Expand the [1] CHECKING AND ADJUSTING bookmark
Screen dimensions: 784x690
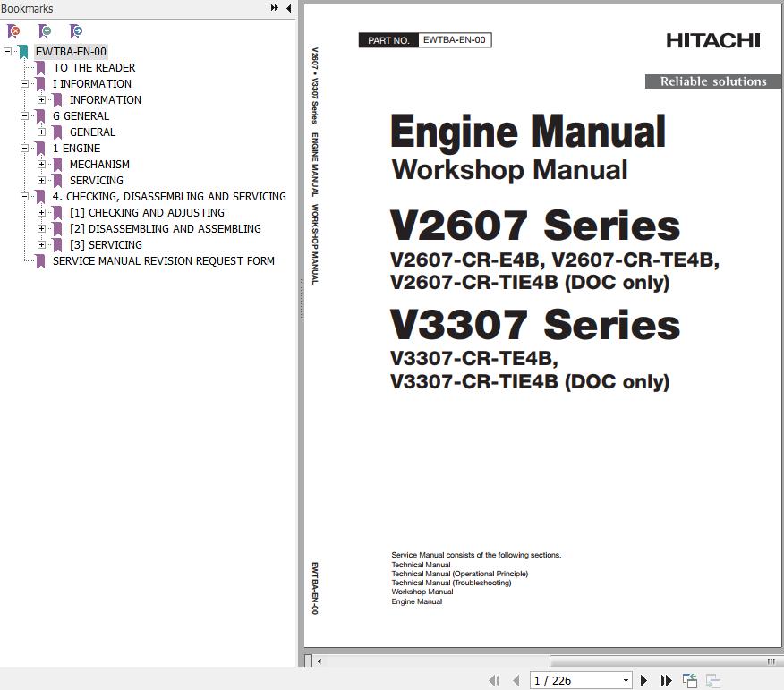pos(41,212)
